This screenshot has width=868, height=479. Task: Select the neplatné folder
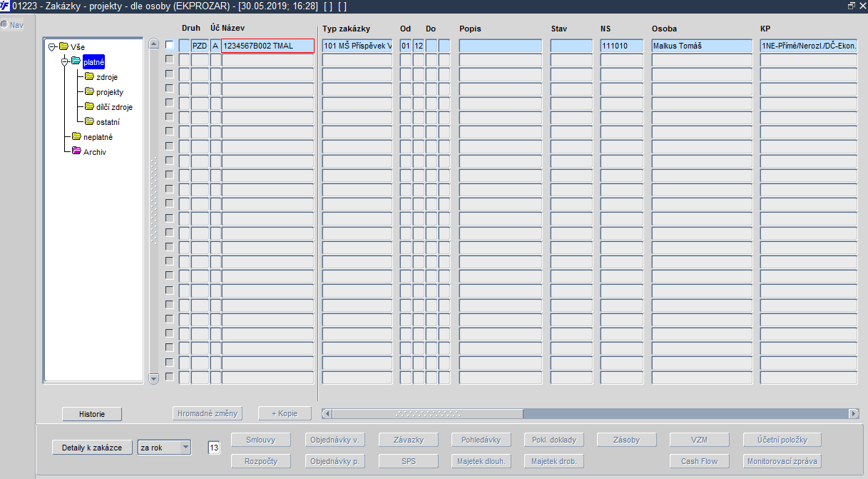[98, 137]
